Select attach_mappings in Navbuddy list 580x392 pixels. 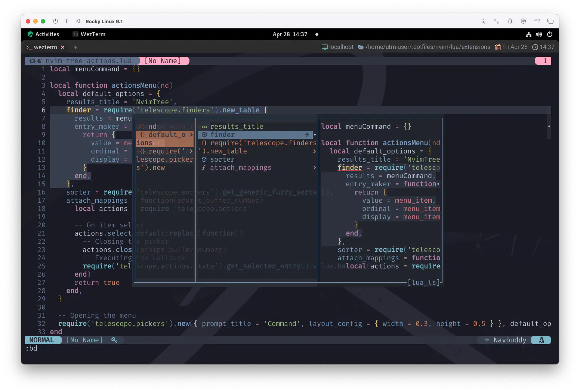click(x=241, y=168)
